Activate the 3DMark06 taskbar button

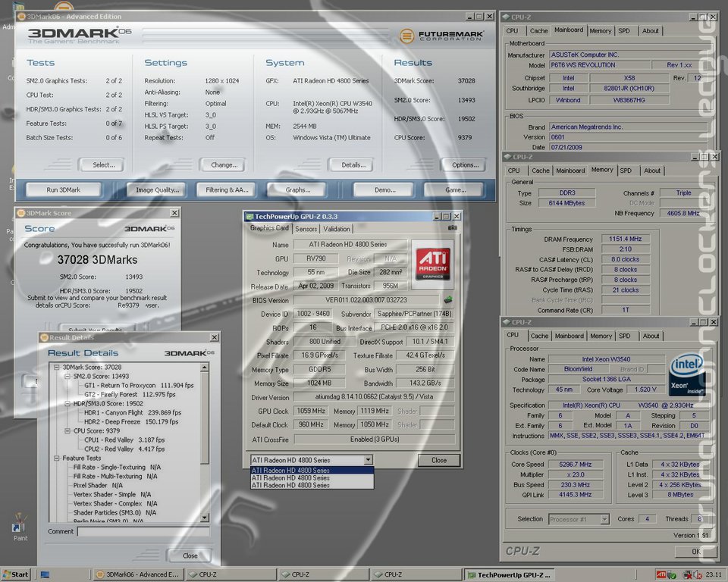[138, 574]
